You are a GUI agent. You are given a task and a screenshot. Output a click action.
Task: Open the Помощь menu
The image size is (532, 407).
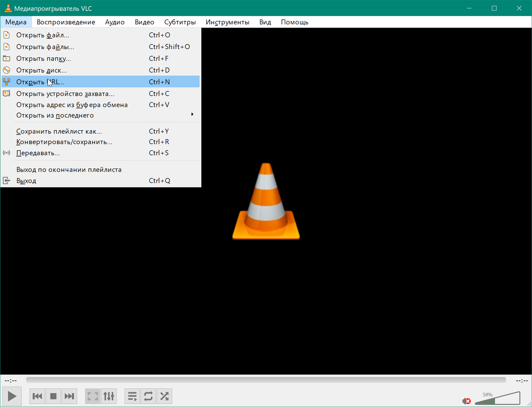point(294,22)
